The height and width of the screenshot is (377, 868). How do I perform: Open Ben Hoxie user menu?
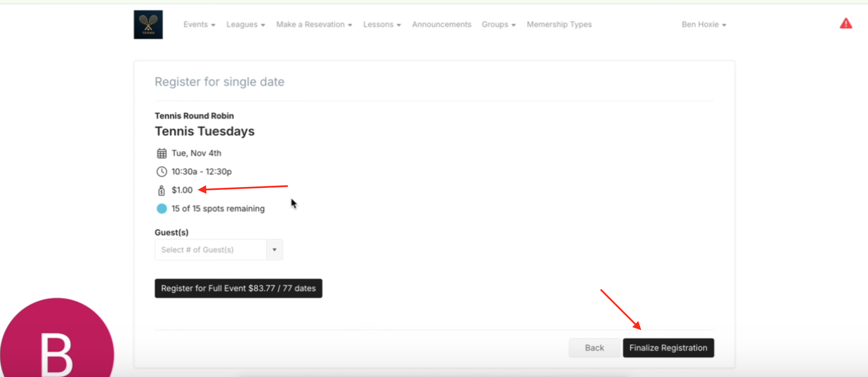click(x=704, y=25)
